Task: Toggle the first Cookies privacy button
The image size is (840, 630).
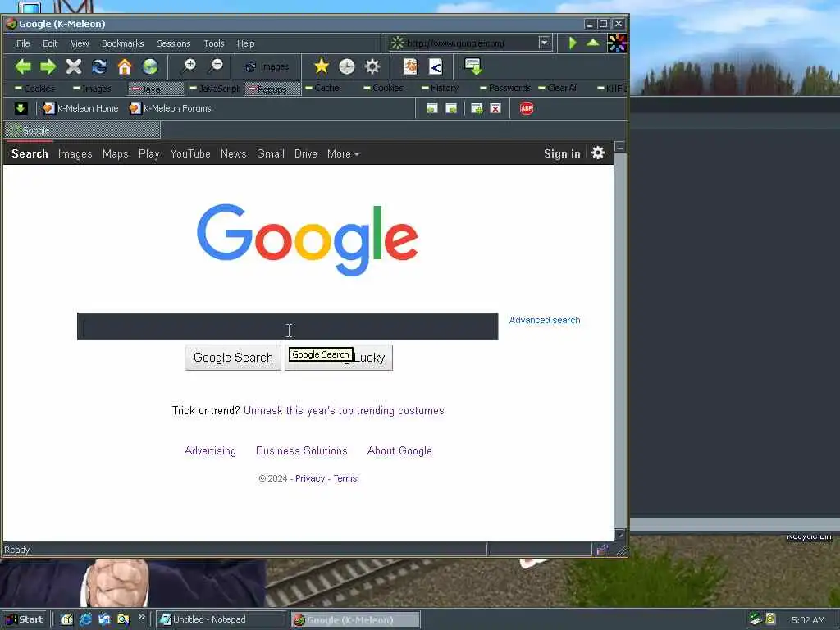Action: tap(34, 89)
